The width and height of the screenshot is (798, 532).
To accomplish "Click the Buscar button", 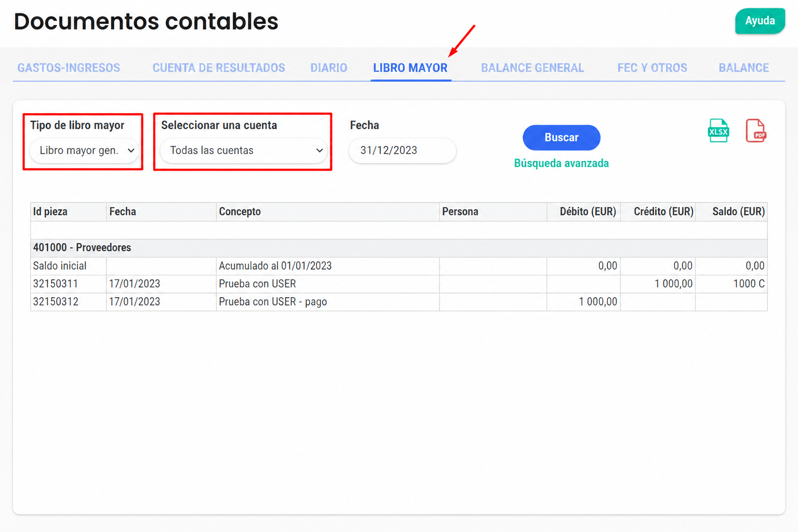I will (562, 138).
